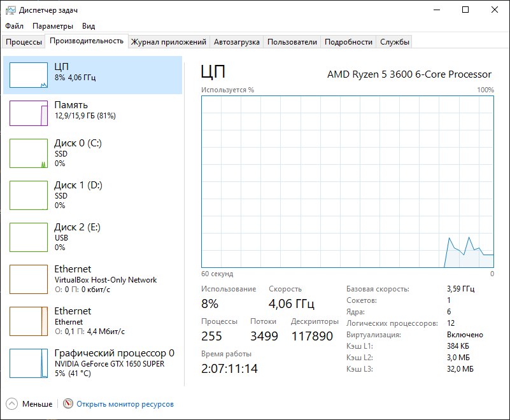The height and width of the screenshot is (420, 510).
Task: Click the main CPU usage graph
Action: [x=348, y=182]
